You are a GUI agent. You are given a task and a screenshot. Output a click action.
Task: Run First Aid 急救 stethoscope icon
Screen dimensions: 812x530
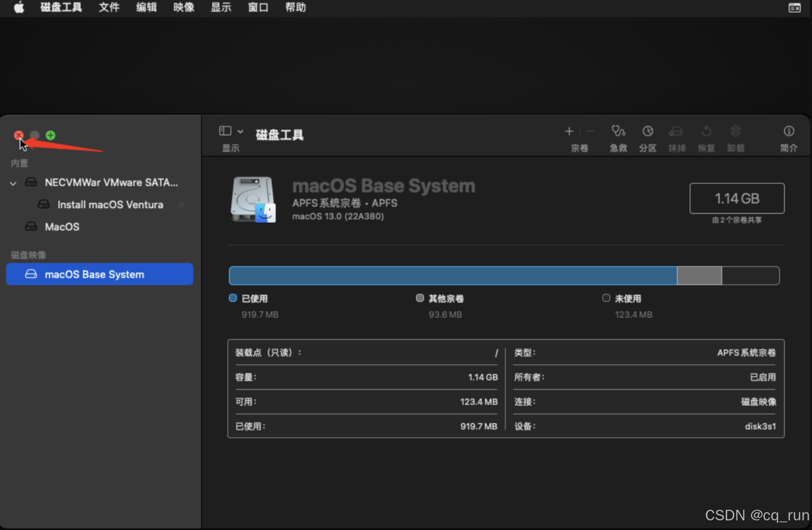point(618,131)
